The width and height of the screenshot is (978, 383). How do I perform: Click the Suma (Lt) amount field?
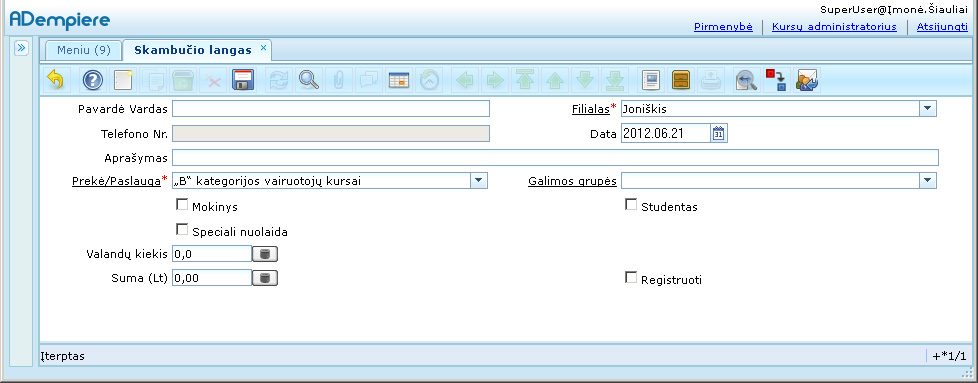tap(211, 278)
